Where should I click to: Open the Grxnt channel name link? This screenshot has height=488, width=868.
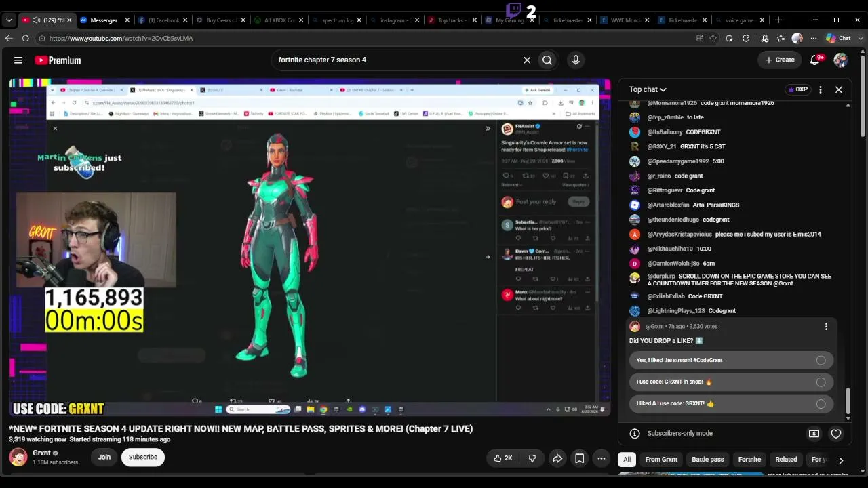pos(41,453)
